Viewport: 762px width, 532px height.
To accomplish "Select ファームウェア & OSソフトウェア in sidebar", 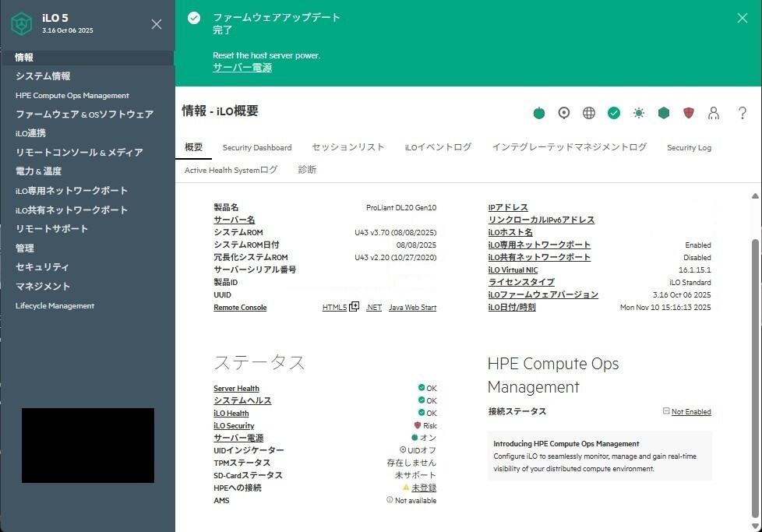I will click(x=85, y=115).
